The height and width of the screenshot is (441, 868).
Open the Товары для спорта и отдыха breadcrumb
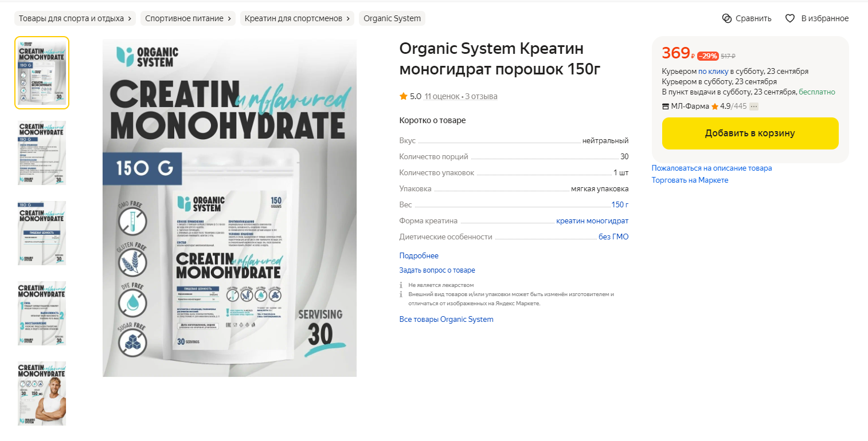(76, 18)
